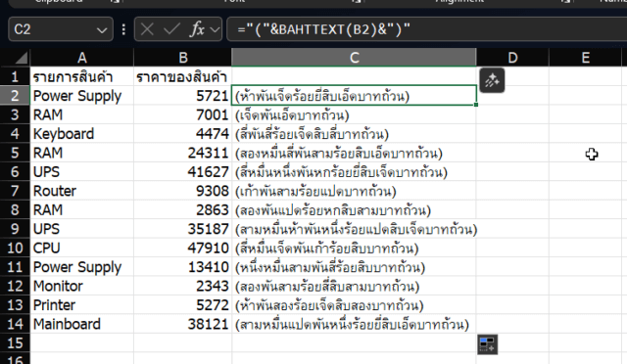Select row 15 header

(x=15, y=342)
